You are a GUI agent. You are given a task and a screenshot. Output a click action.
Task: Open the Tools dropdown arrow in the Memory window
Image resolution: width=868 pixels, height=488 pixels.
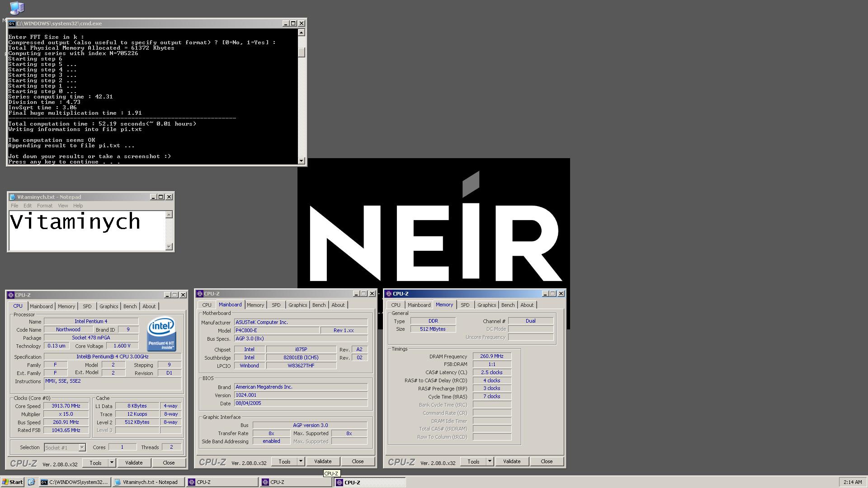[490, 461]
